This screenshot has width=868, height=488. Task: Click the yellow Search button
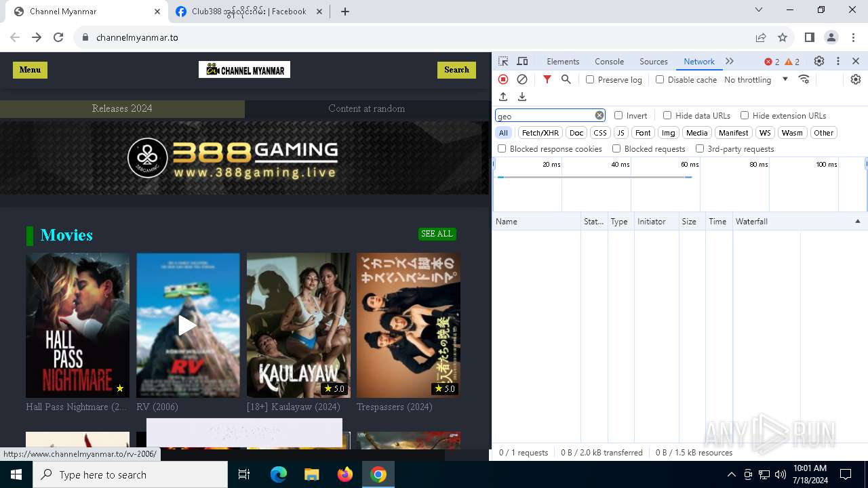pyautogui.click(x=456, y=70)
